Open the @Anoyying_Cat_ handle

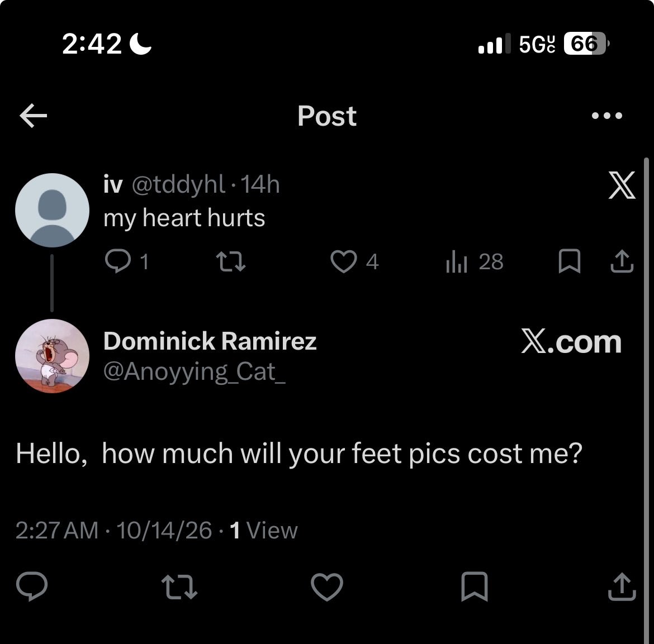point(195,372)
